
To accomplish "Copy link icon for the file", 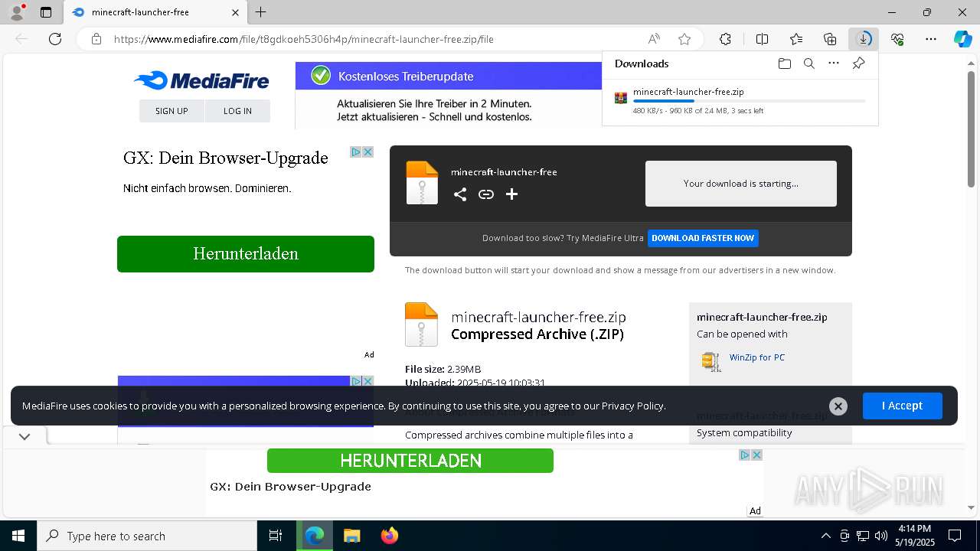I will tap(486, 194).
